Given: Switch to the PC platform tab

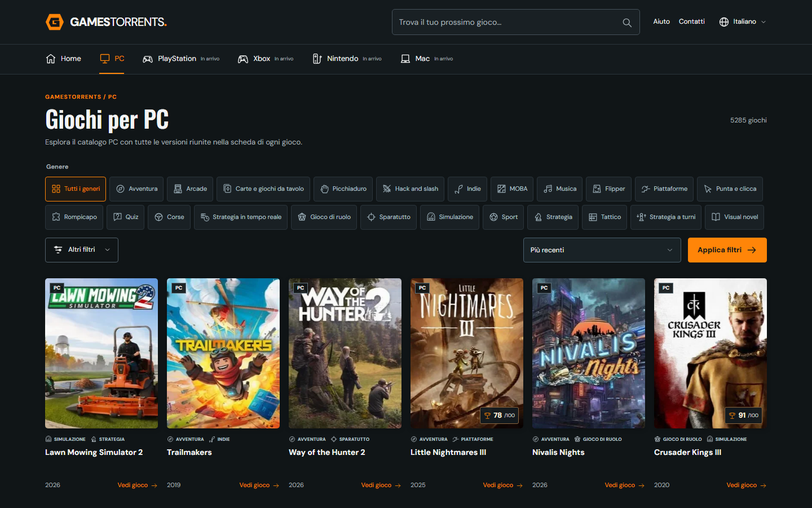Looking at the screenshot, I should click(x=112, y=59).
